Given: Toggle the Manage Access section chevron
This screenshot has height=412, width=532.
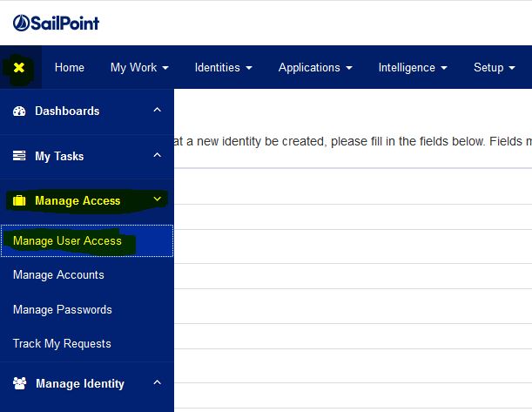Looking at the screenshot, I should [157, 200].
